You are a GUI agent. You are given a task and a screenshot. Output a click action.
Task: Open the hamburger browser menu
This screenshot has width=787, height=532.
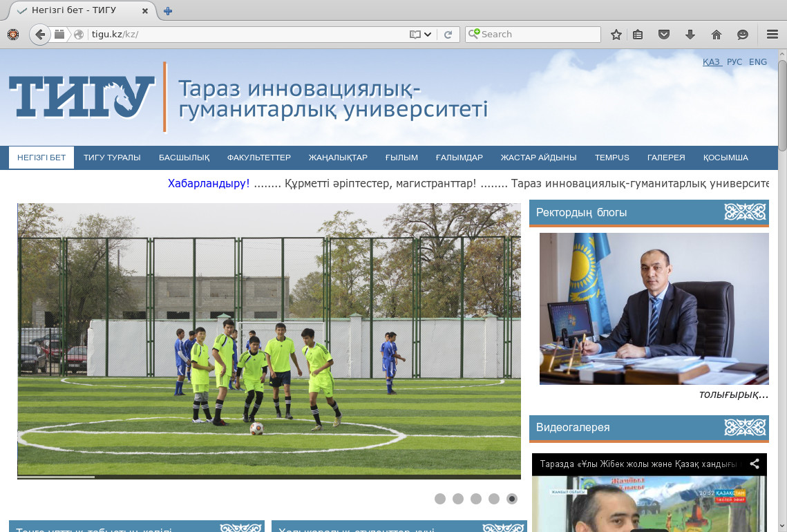point(772,34)
